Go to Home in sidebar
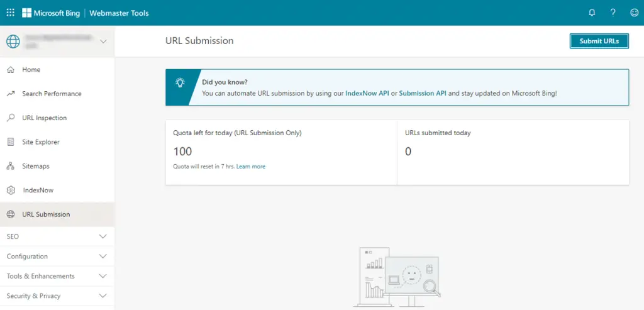The height and width of the screenshot is (310, 644). pyautogui.click(x=57, y=70)
